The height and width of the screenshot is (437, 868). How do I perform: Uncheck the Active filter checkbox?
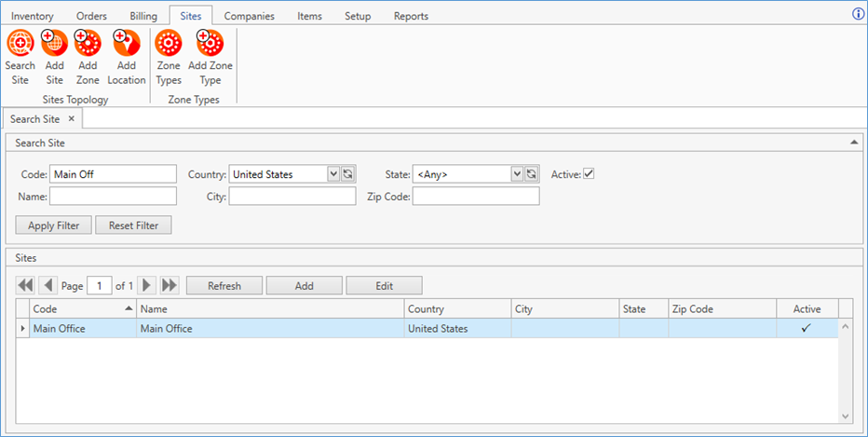[589, 174]
